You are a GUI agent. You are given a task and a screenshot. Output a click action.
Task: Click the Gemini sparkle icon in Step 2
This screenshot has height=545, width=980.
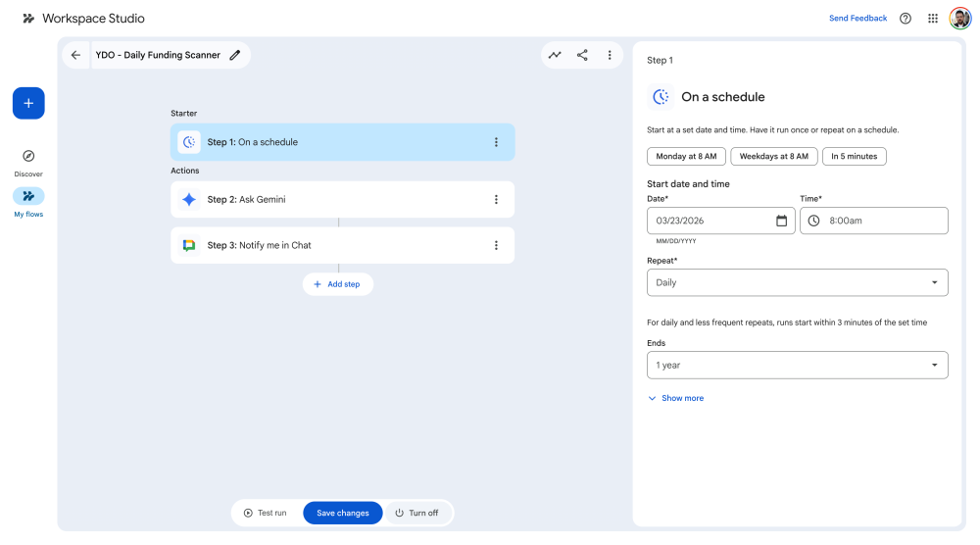coord(189,199)
